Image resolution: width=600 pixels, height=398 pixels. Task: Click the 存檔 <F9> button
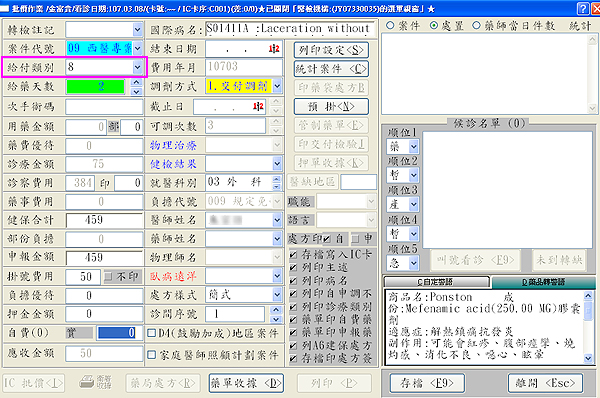tap(427, 383)
